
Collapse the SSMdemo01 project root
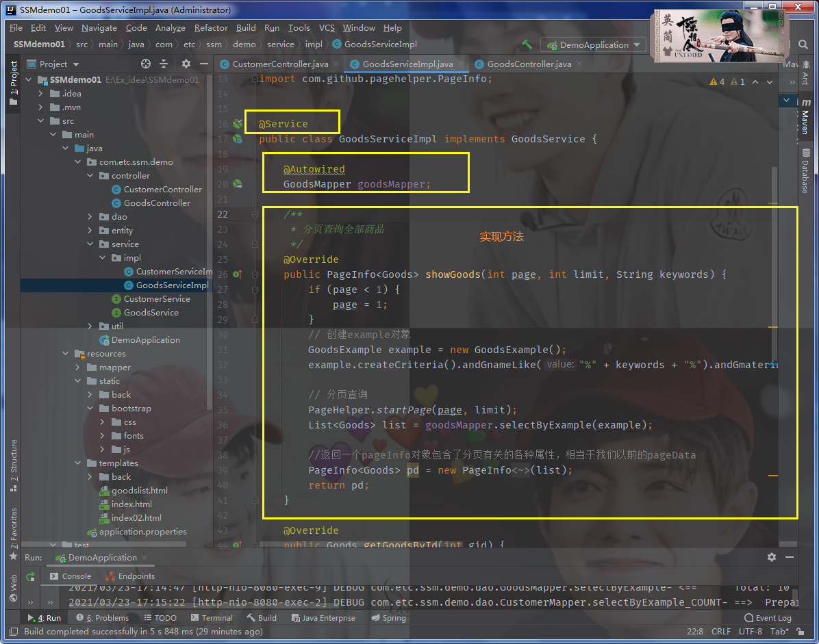(29, 80)
